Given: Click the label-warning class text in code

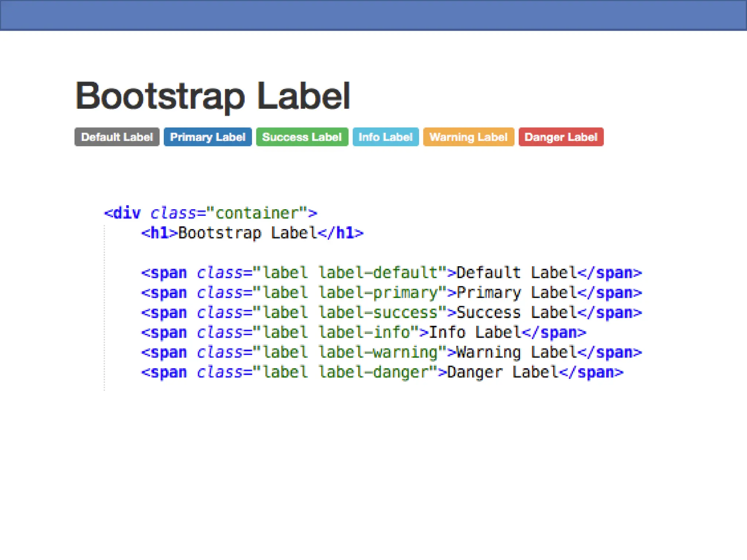Looking at the screenshot, I should pos(378,353).
